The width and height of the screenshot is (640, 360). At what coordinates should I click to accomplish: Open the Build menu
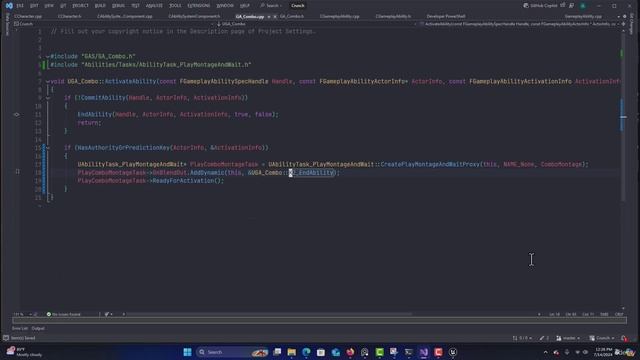[100, 6]
